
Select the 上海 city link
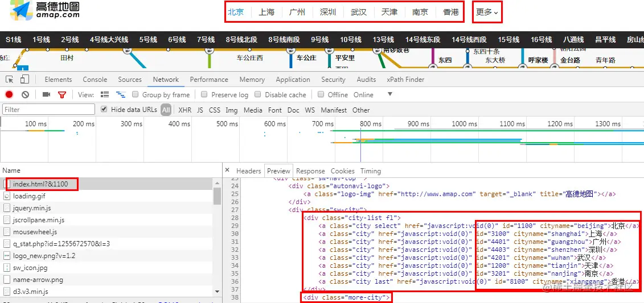[266, 12]
